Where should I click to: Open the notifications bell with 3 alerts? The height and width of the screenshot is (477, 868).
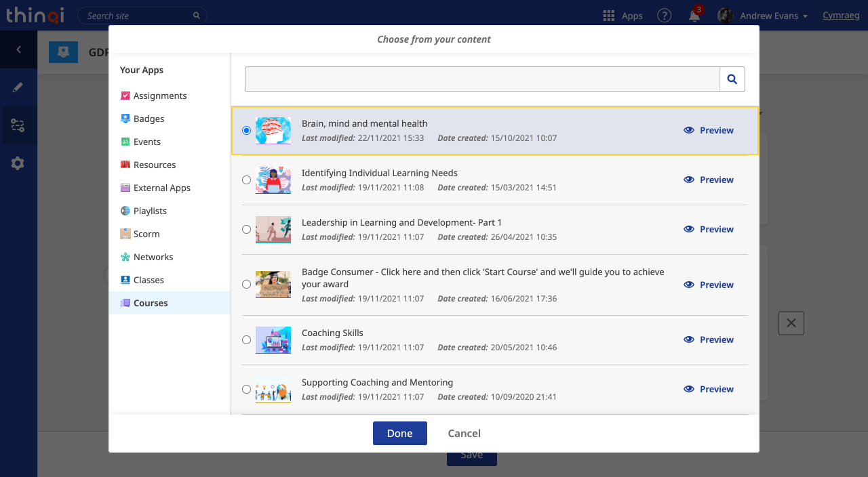pos(693,15)
